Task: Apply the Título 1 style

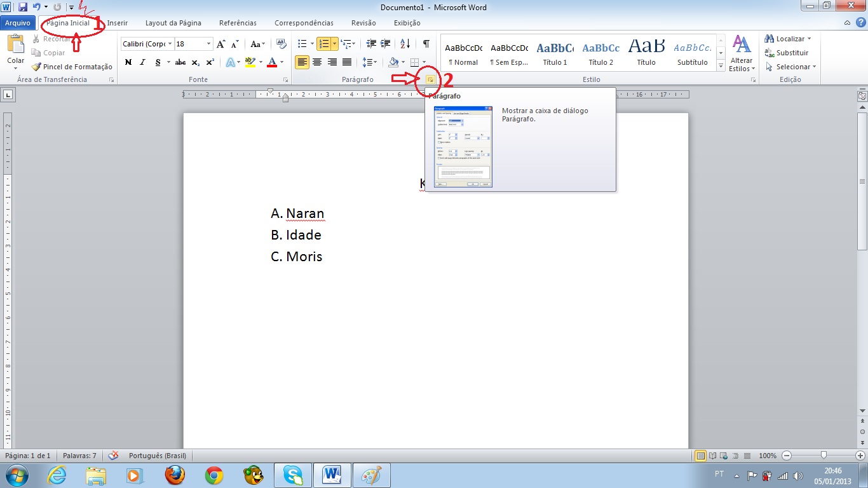Action: click(x=555, y=53)
